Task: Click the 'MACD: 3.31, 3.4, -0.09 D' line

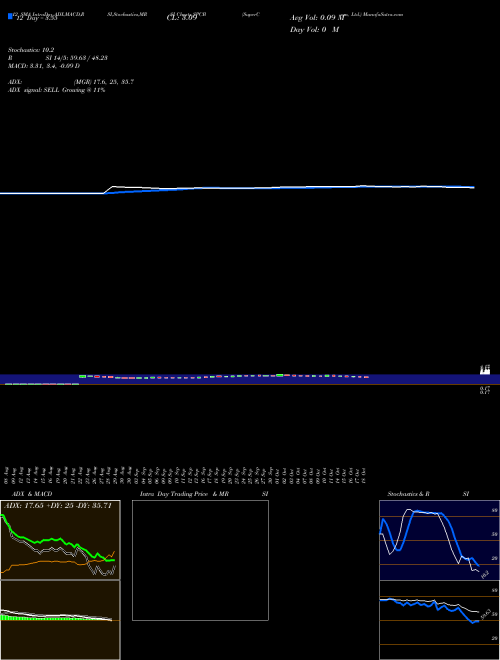Action: (44, 66)
